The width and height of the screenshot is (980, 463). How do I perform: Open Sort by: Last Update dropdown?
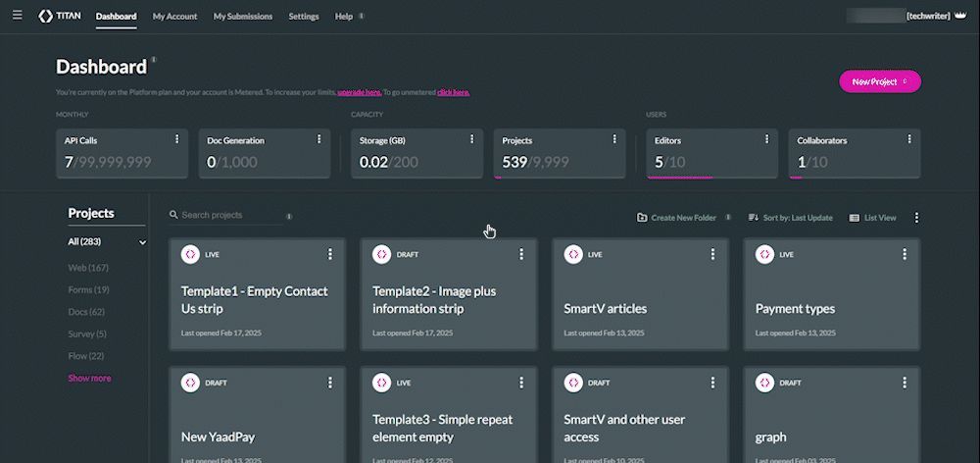[x=790, y=218]
